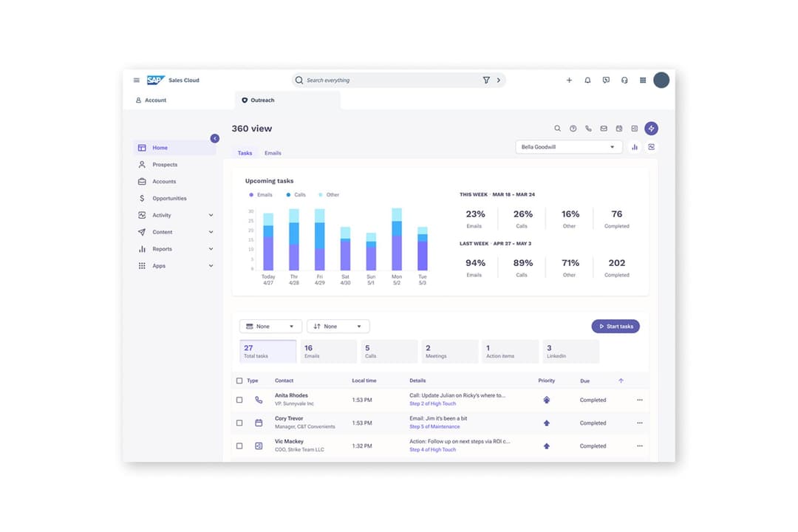Open the grouping None dropdown

coord(270,326)
